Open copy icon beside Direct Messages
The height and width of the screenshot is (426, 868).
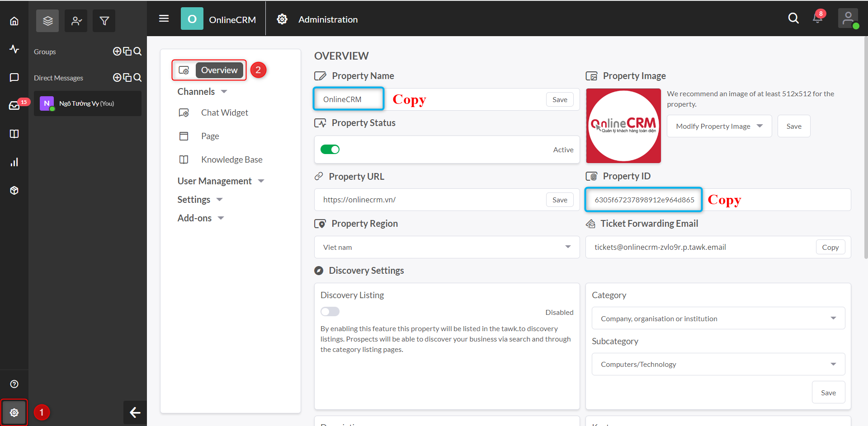[127, 77]
